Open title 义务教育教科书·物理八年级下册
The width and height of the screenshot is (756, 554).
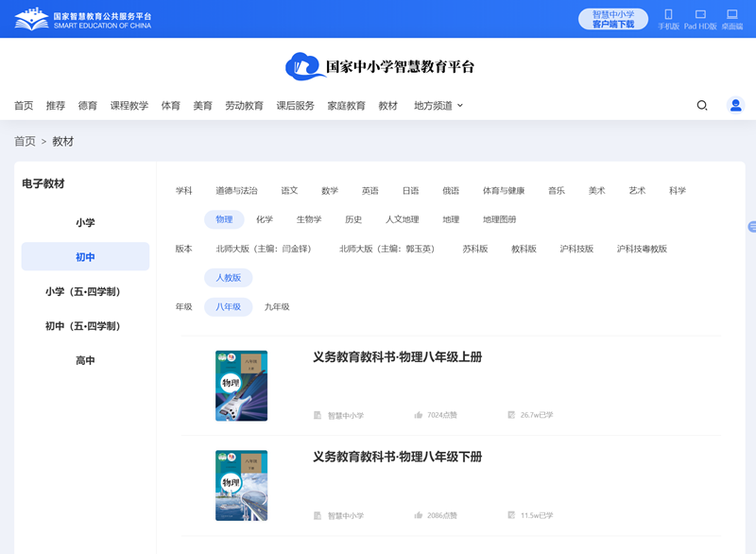(x=397, y=457)
